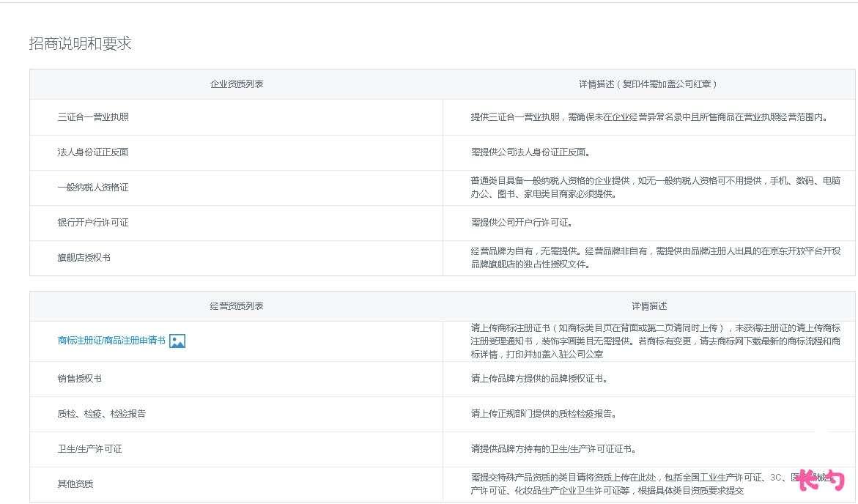Screen dimensions: 858x504
Task: Click the 详情描述（复印件需加盖公司红章）header
Action: click(649, 84)
